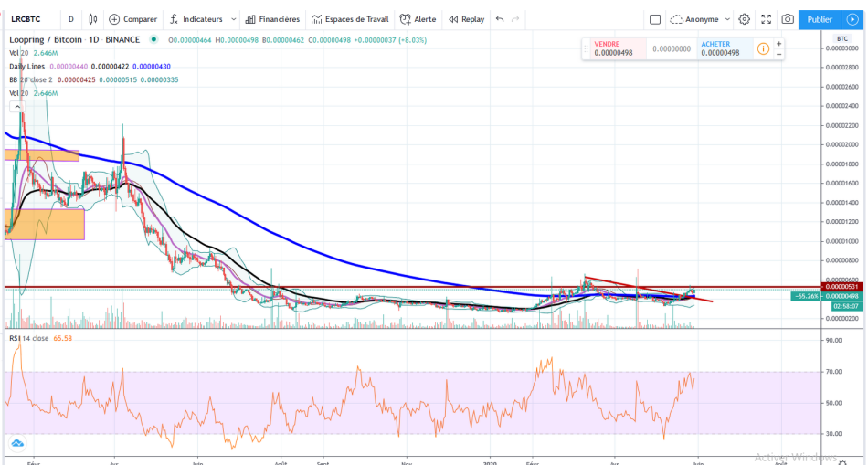Image resolution: width=868 pixels, height=465 pixels.
Task: Click the order panel info icon
Action: tap(763, 48)
